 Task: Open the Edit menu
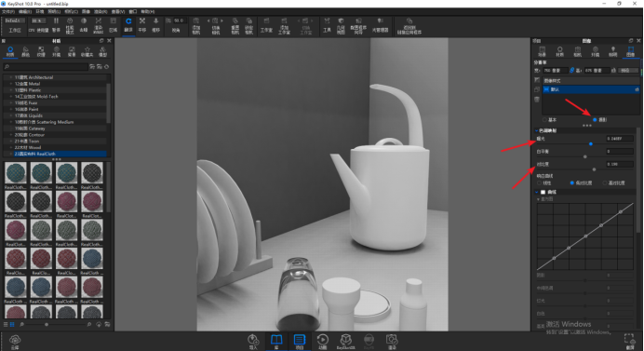point(25,12)
